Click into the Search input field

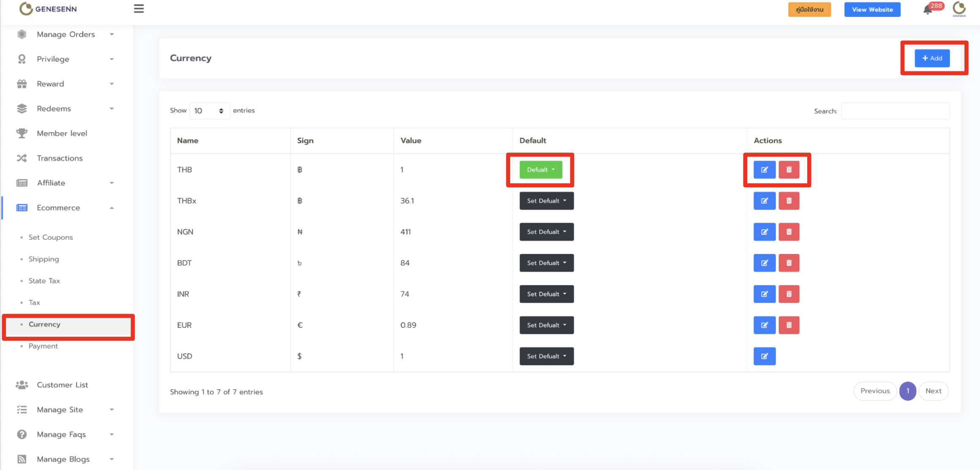pos(895,111)
